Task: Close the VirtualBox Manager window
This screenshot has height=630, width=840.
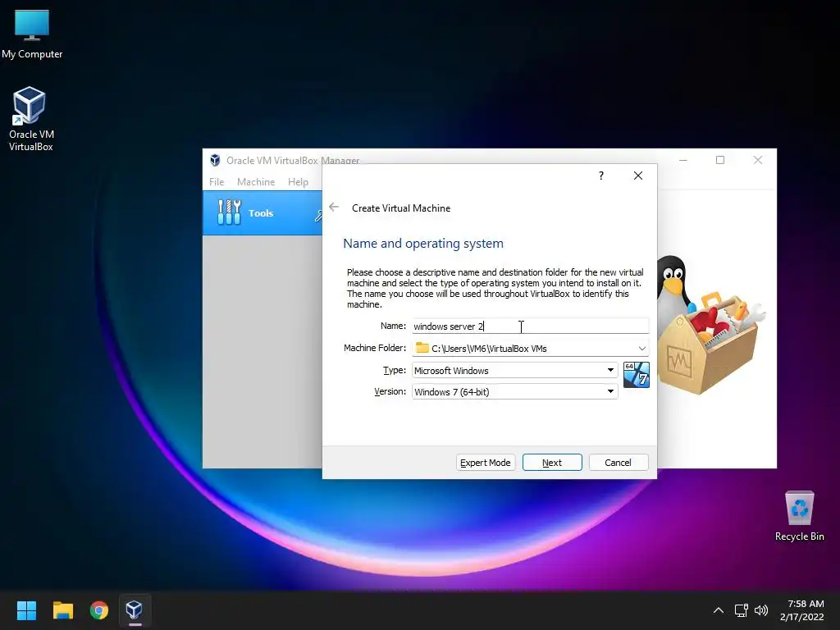Action: [x=757, y=160]
